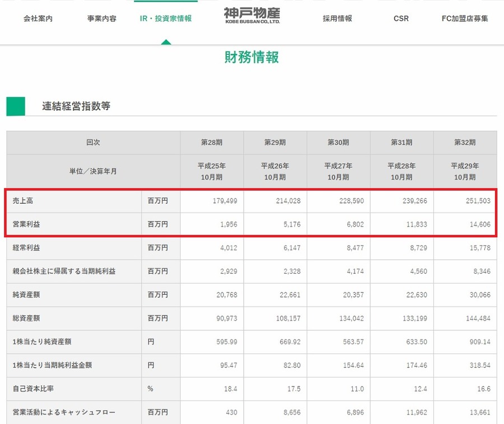
Task: Click the 1株当たり純資産額 row label
Action: pos(42,342)
